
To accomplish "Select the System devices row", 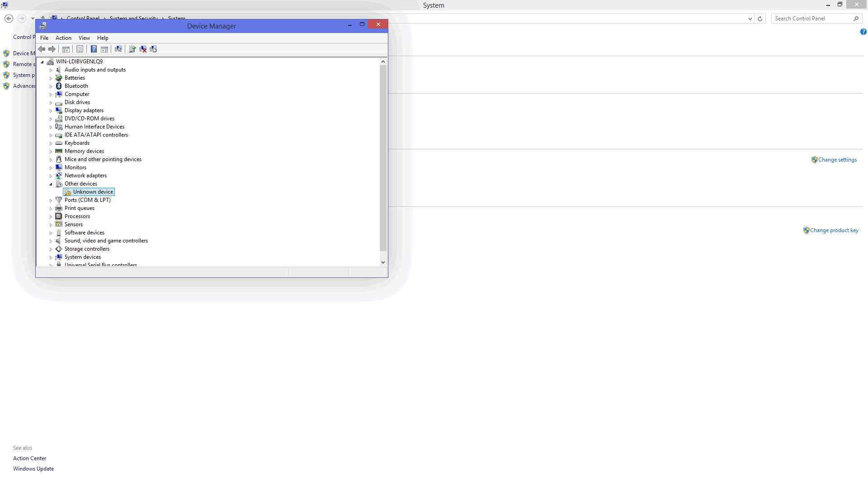I will pos(83,257).
